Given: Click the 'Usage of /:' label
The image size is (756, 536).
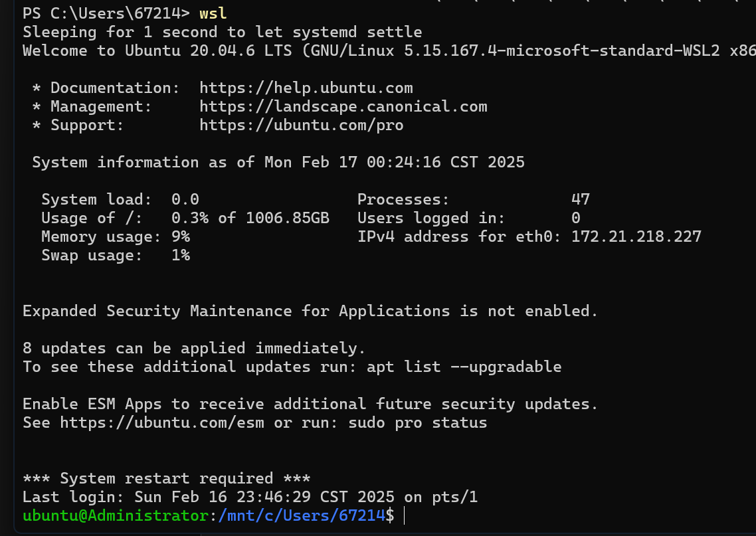Looking at the screenshot, I should [x=92, y=219].
